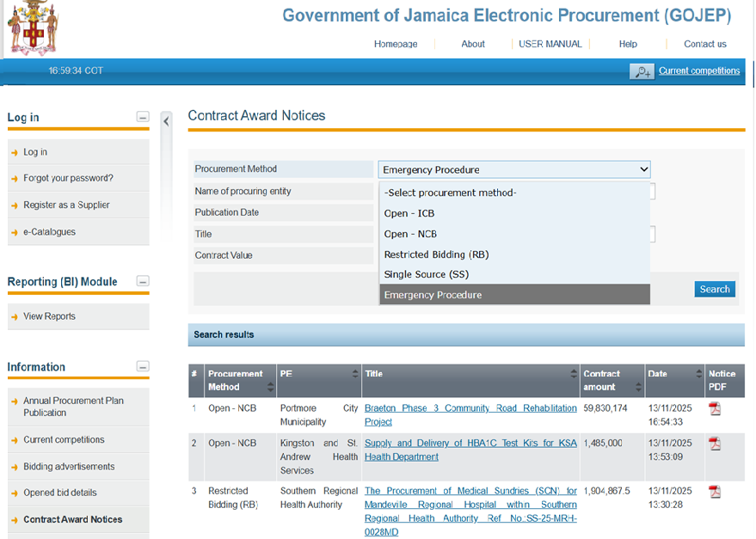Select 'Open - NCB' in dropdown list
Viewport: 756px width, 539px height.
[x=514, y=234]
